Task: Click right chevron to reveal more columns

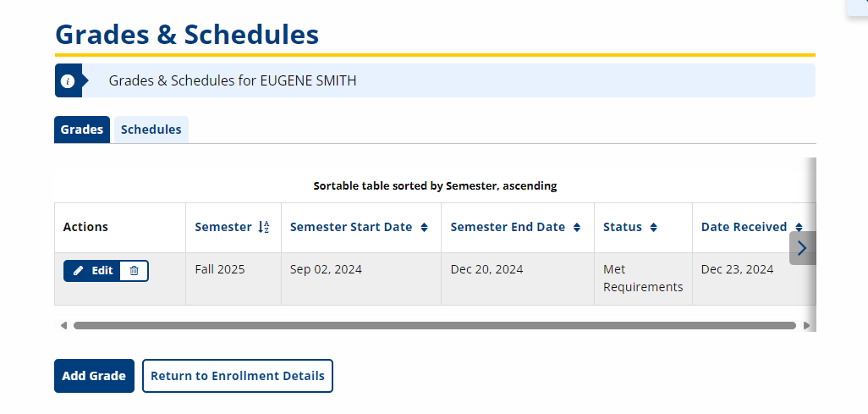Action: [802, 248]
